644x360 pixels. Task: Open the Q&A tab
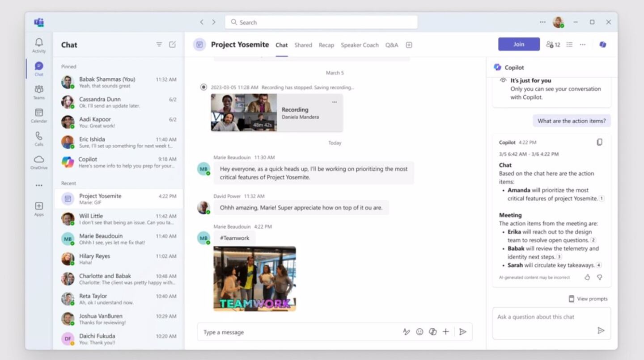391,45
